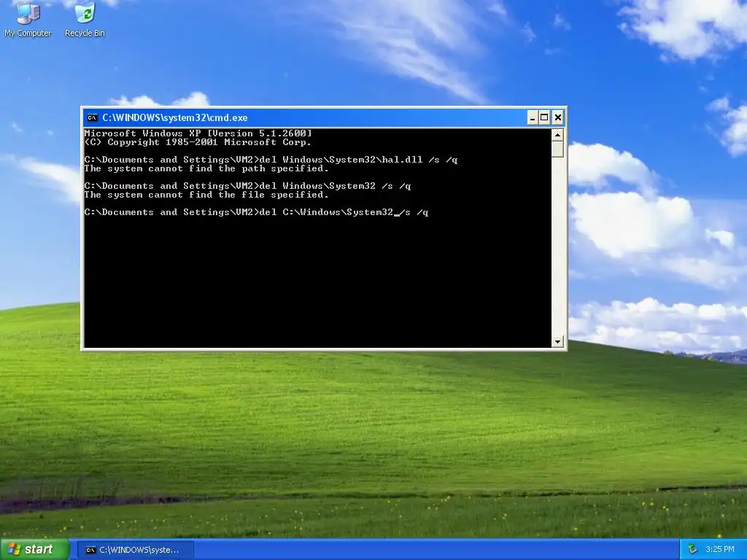Viewport: 747px width, 560px height.
Task: Click the 'del C:\Windows\System32' current command line
Action: [x=256, y=212]
